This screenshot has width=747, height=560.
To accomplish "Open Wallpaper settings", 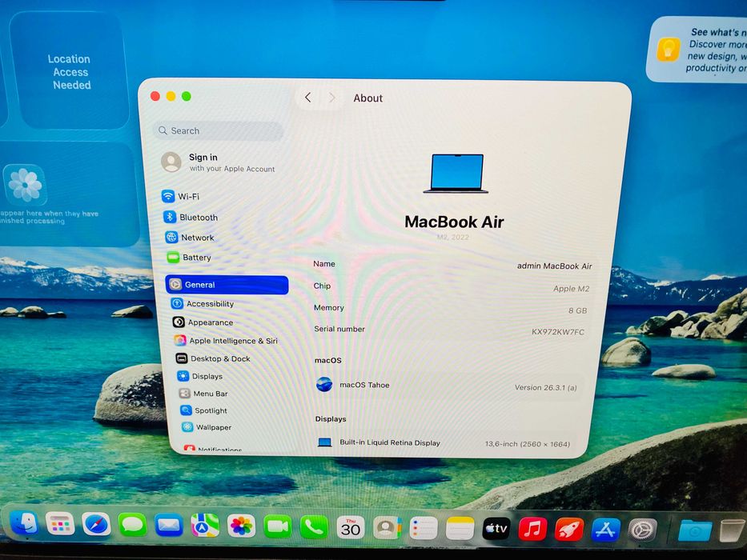I will tap(207, 427).
